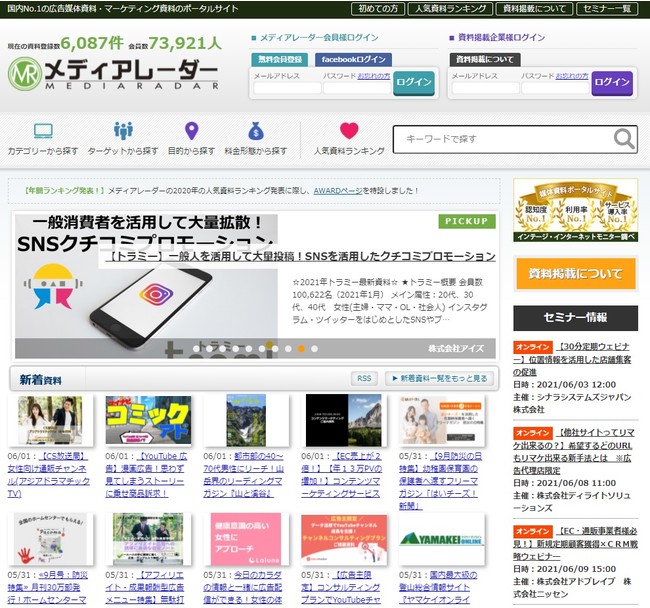The width and height of the screenshot is (650, 608).
Task: Open the family はいチーズ thumbnail
Action: pyautogui.click(x=441, y=420)
